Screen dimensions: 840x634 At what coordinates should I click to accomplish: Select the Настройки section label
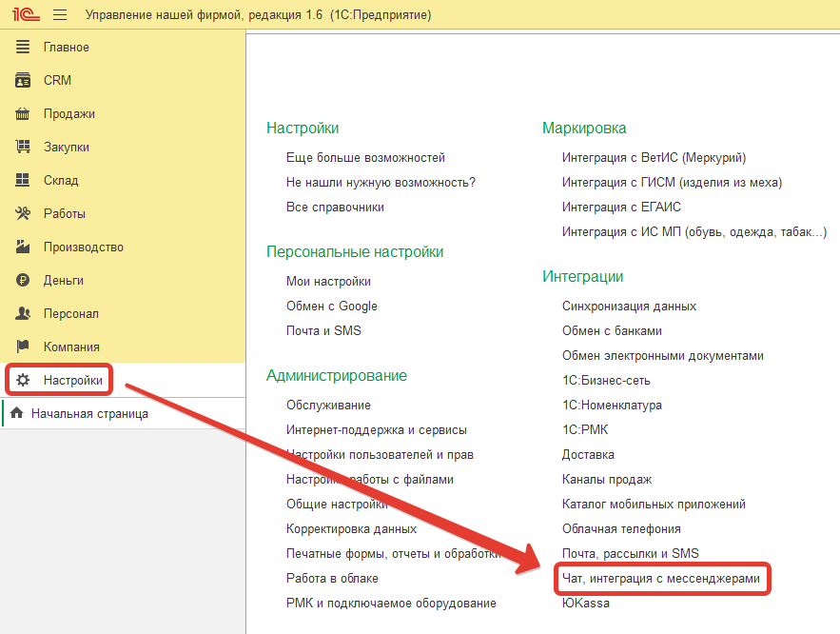click(x=73, y=380)
